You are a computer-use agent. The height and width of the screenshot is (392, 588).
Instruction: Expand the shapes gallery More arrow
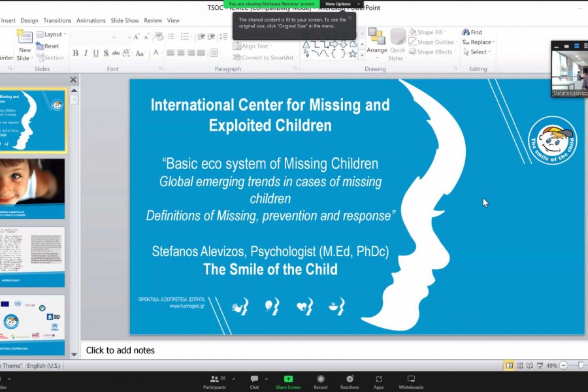pos(362,55)
